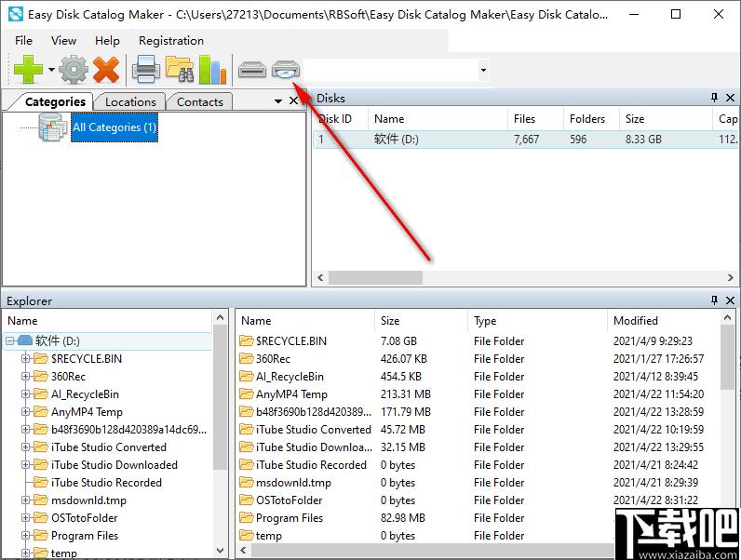This screenshot has height=560, width=741.
Task: Sort disks by Folders column header
Action: click(591, 118)
